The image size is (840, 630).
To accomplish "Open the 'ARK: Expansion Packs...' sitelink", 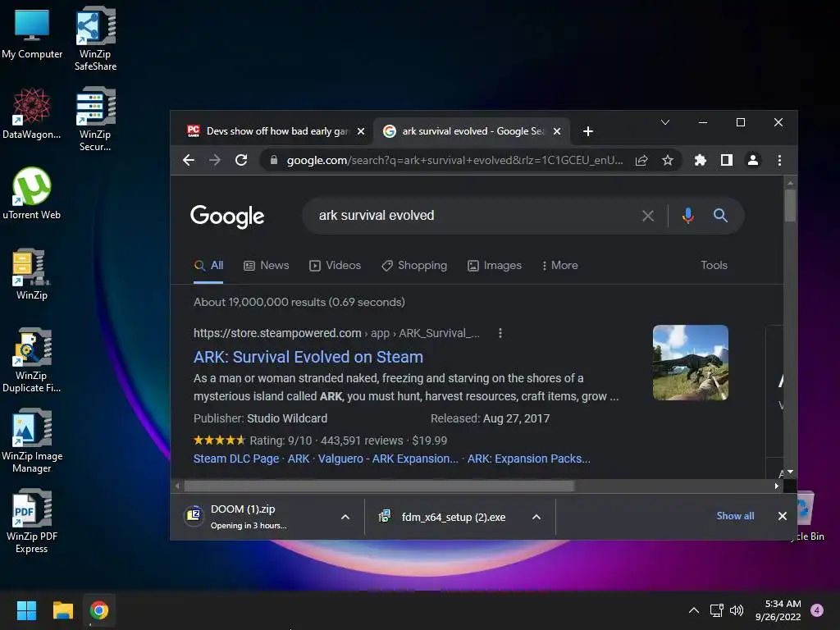I will [x=529, y=459].
